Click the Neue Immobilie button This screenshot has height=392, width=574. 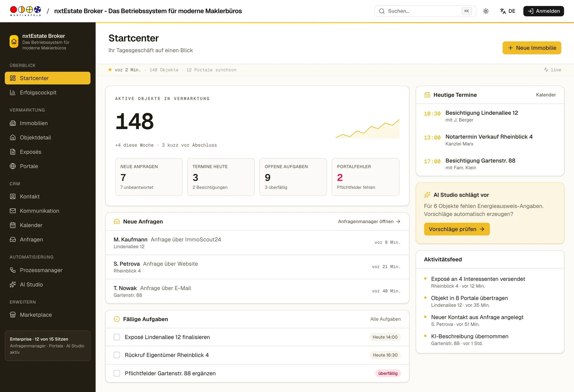click(x=532, y=48)
